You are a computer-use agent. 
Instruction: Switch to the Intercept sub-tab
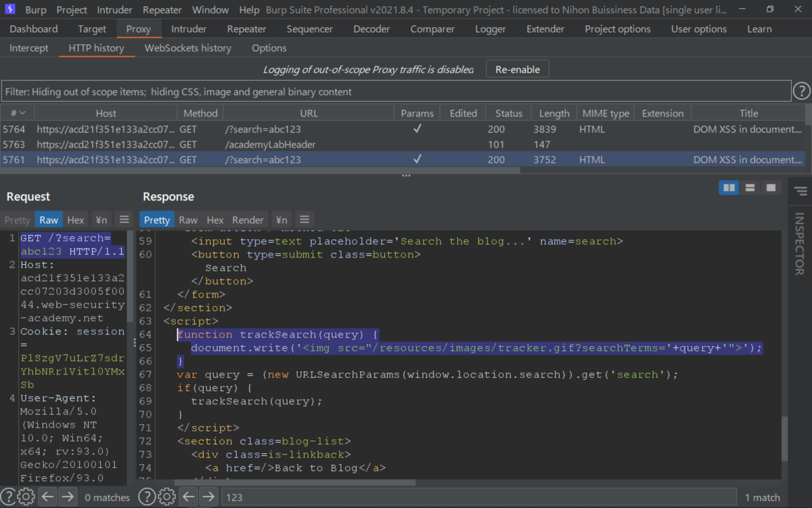29,48
